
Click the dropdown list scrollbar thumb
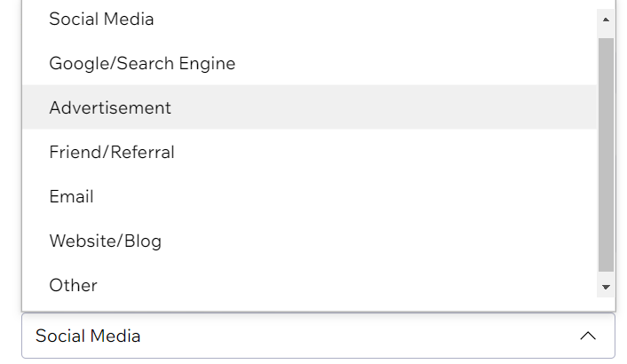click(x=606, y=151)
